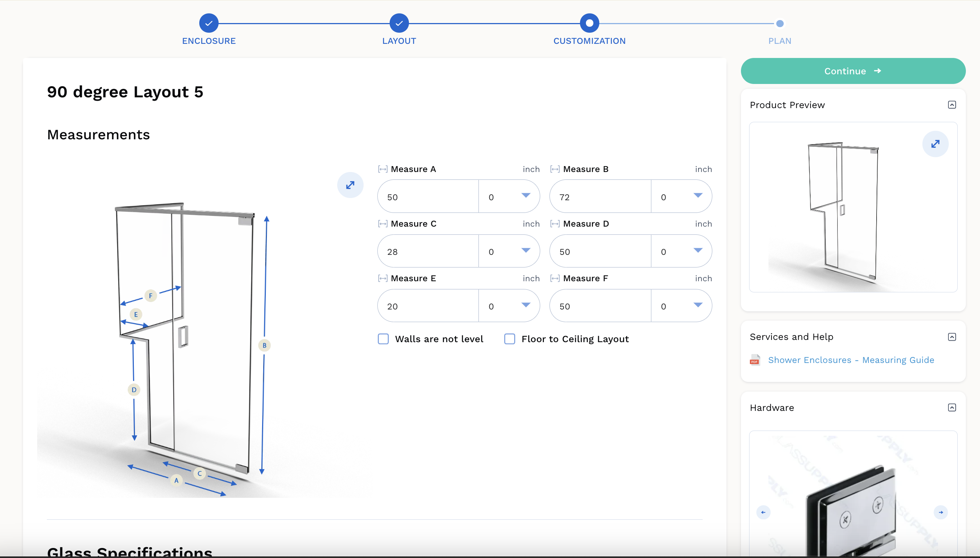This screenshot has width=980, height=558.
Task: Open Shower Enclosures Measuring Guide link
Action: click(851, 360)
